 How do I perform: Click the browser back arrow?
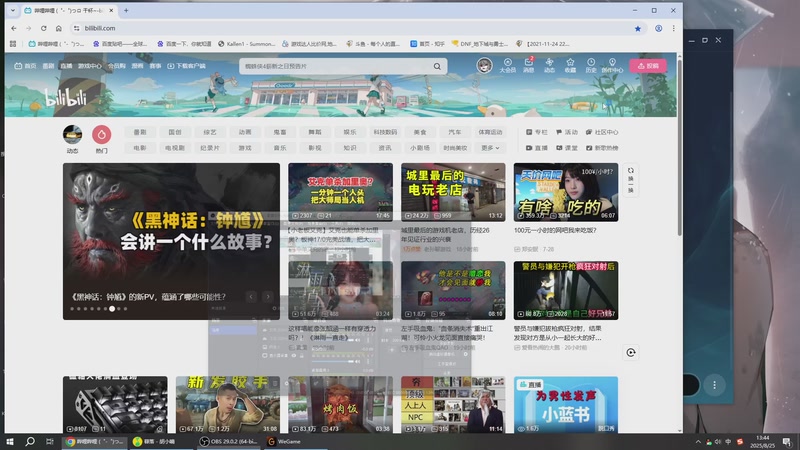pyautogui.click(x=14, y=29)
